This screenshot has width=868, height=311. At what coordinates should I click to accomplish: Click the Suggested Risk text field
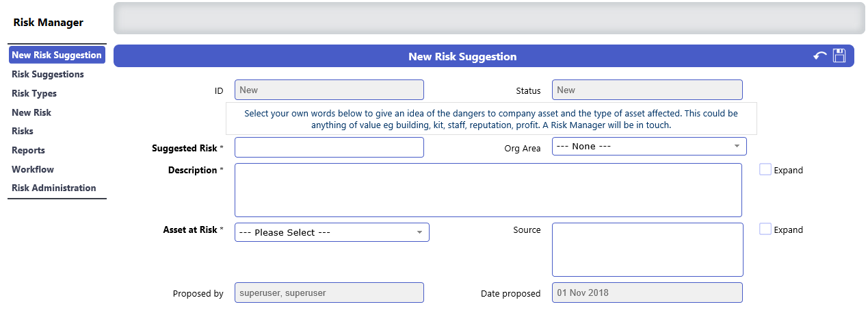(x=329, y=147)
